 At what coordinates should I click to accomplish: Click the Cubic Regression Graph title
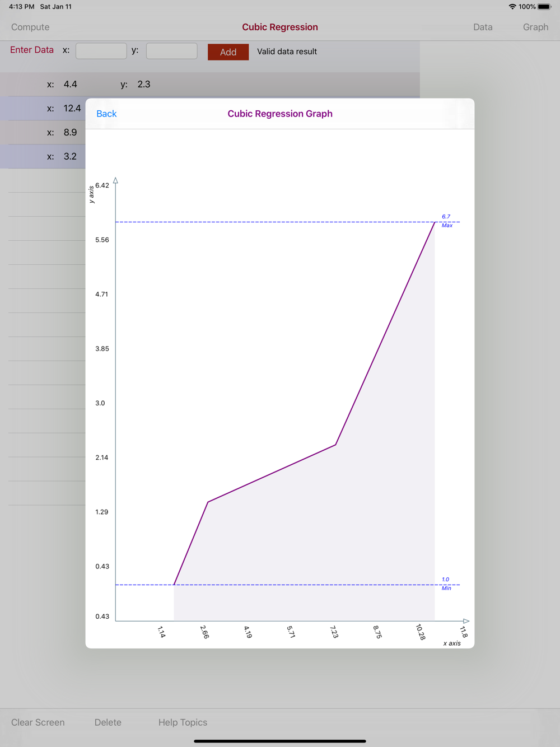[x=280, y=114]
